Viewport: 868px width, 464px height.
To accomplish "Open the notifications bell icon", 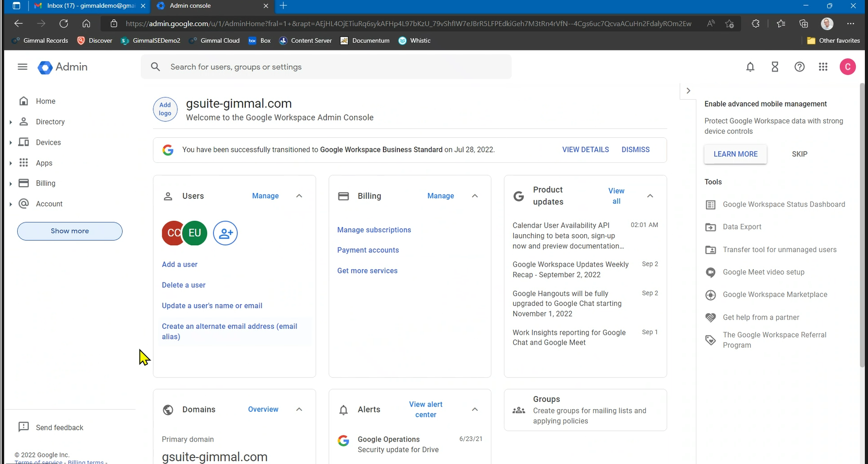I will pyautogui.click(x=750, y=67).
